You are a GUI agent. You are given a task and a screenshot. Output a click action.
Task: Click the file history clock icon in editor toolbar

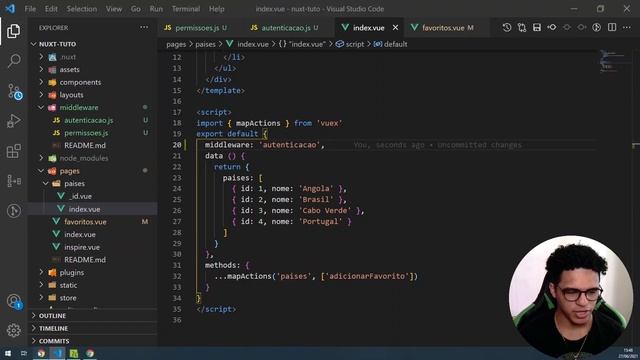(507, 27)
